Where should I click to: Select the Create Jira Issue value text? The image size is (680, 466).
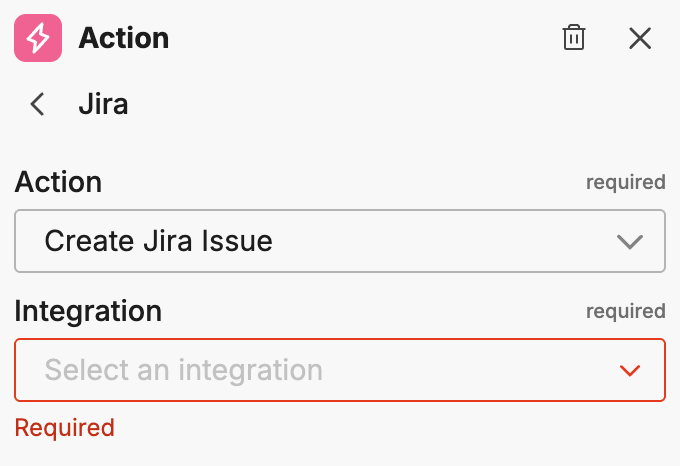point(158,241)
